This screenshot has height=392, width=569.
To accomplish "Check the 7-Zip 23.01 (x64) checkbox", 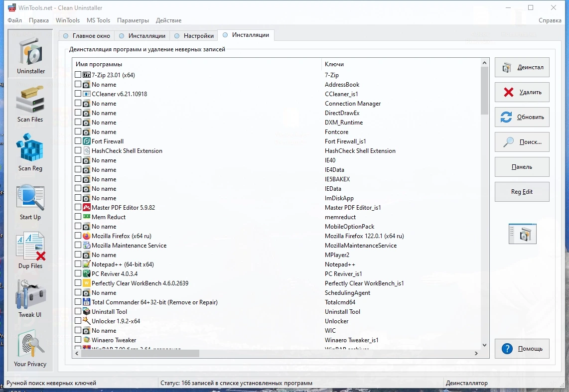I will click(78, 75).
